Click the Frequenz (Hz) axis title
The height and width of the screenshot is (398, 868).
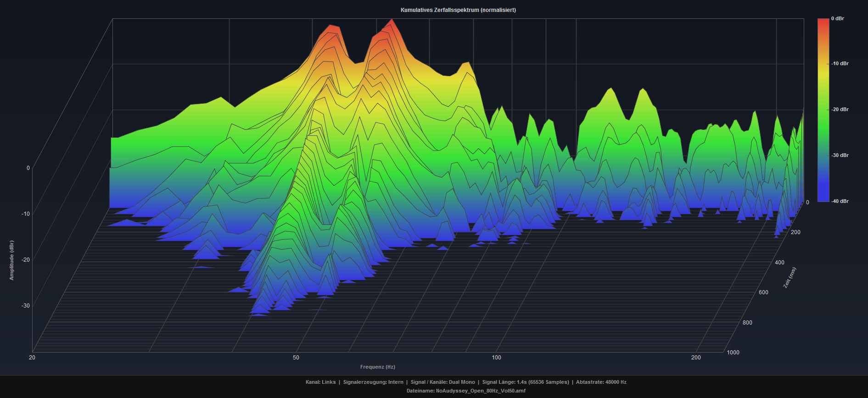(x=377, y=367)
